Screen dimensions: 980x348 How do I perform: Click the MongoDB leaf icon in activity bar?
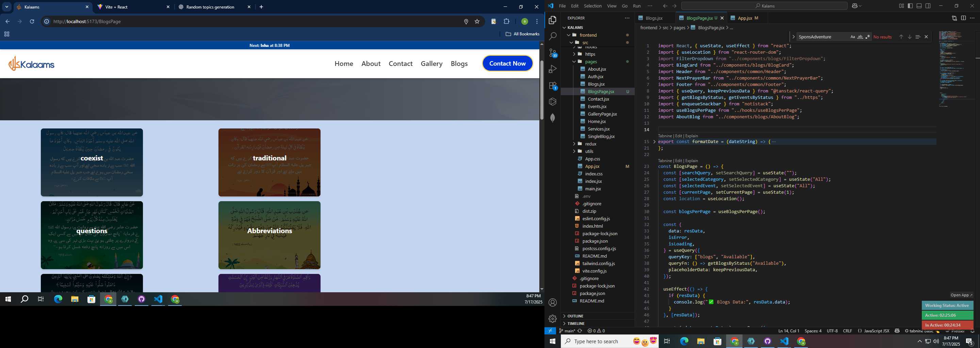tap(552, 118)
